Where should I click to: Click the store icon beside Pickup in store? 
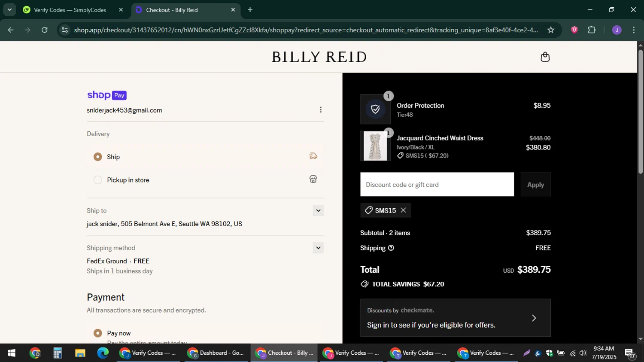313,179
